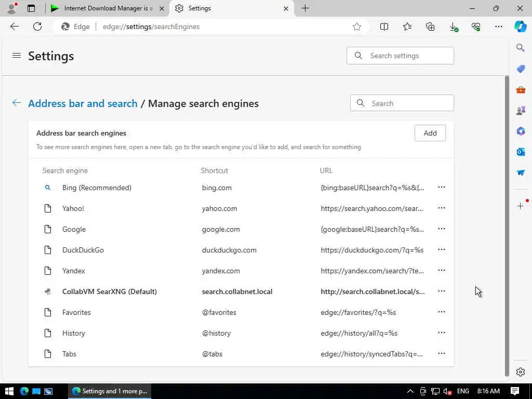This screenshot has height=399, width=532.
Task: Open the Collections toolbar icon
Action: [430, 26]
